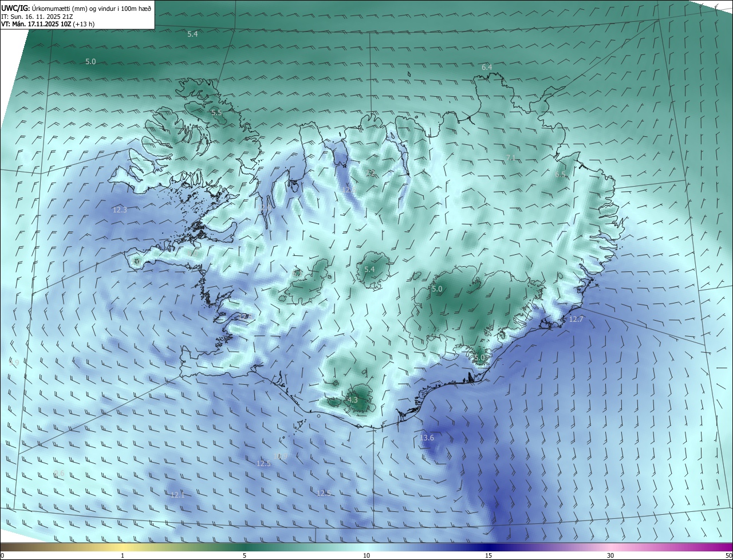Click the 5.5 value over the Westfjords
Viewport: 733px width, 560px height.
216,113
